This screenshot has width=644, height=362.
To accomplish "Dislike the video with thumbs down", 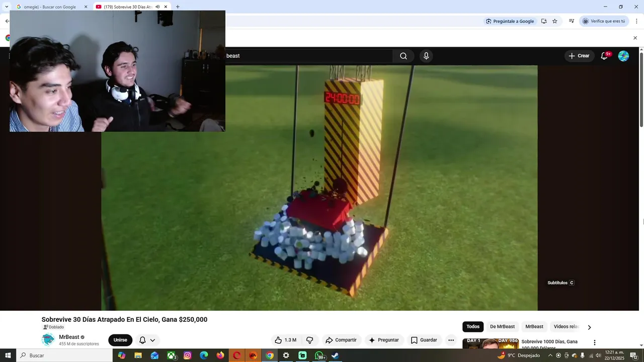I will [x=310, y=340].
